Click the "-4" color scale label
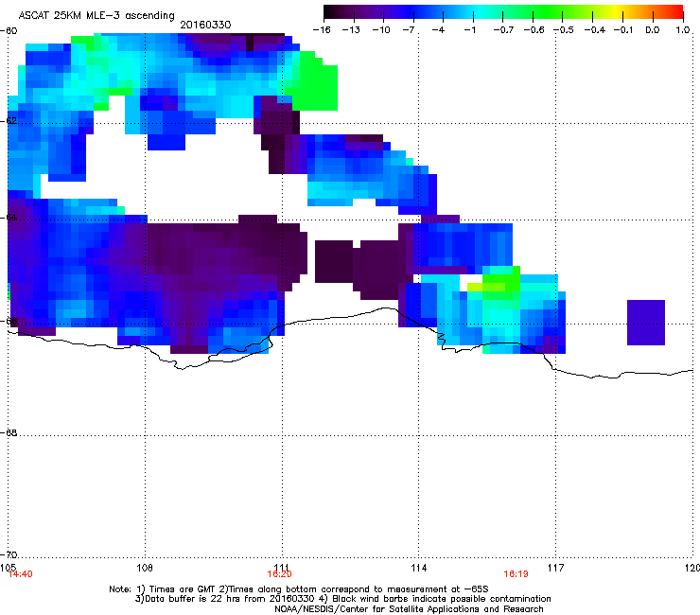This screenshot has height=615, width=700. pos(438,30)
